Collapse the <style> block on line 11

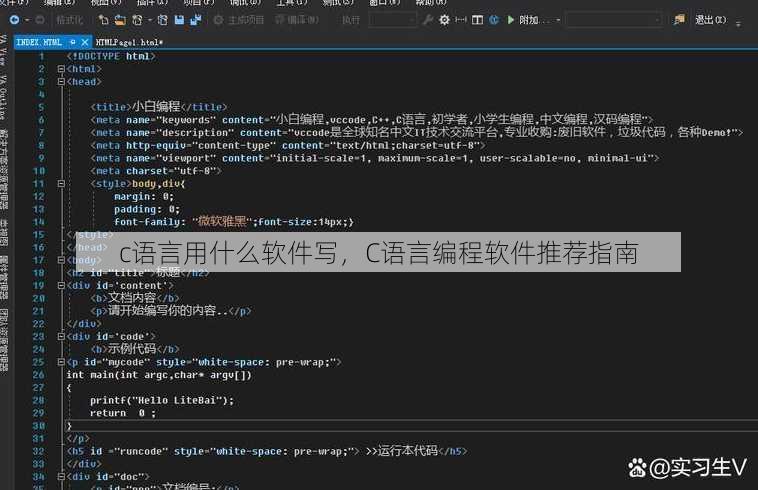tap(61, 184)
